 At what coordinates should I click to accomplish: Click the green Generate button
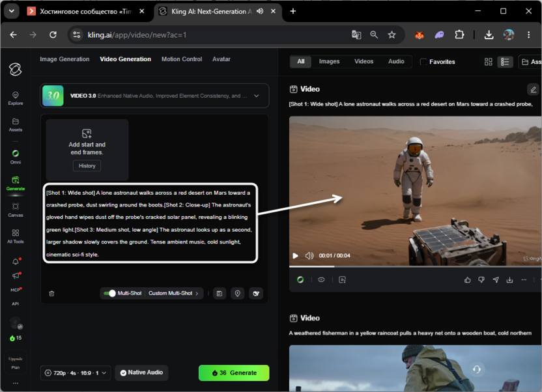pos(234,373)
